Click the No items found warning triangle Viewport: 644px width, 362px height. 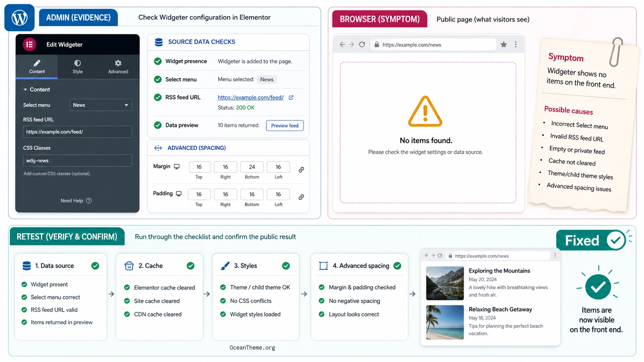[425, 111]
